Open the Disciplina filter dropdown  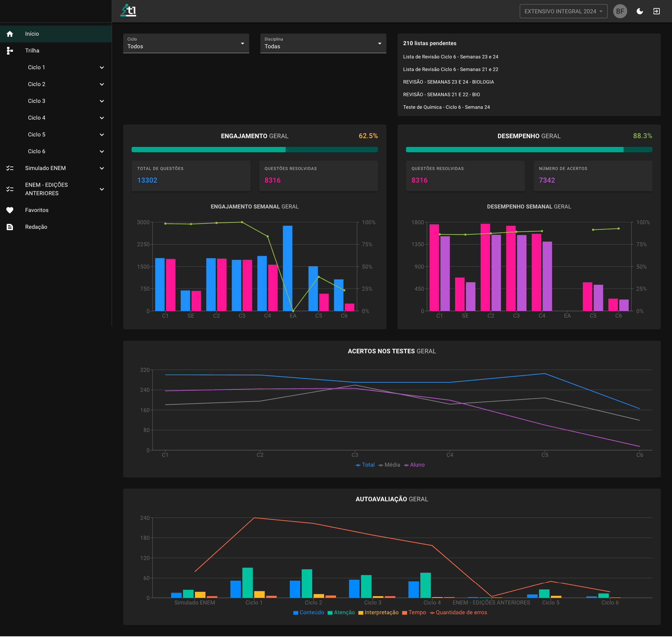click(x=323, y=43)
